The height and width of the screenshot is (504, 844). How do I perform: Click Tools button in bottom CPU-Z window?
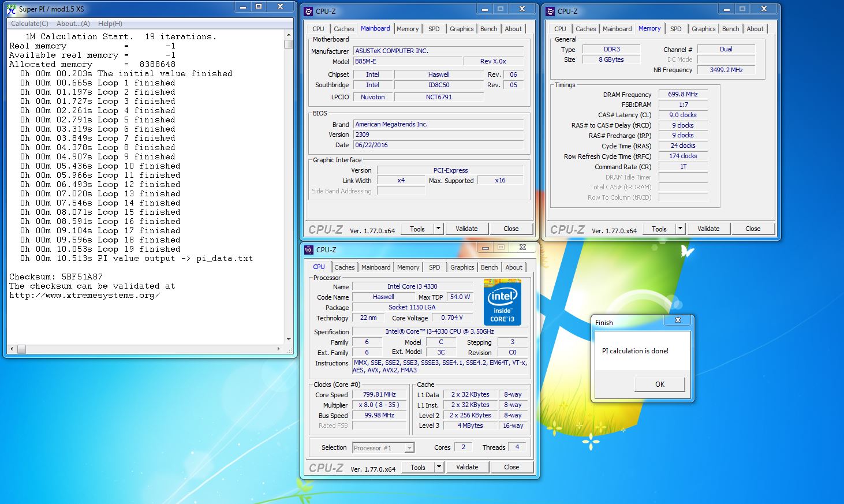tap(417, 467)
